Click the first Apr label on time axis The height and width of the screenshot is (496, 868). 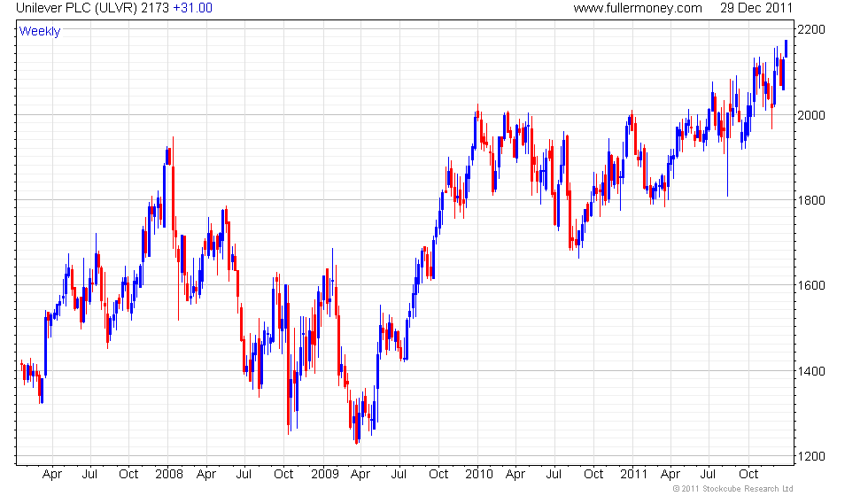(x=52, y=475)
